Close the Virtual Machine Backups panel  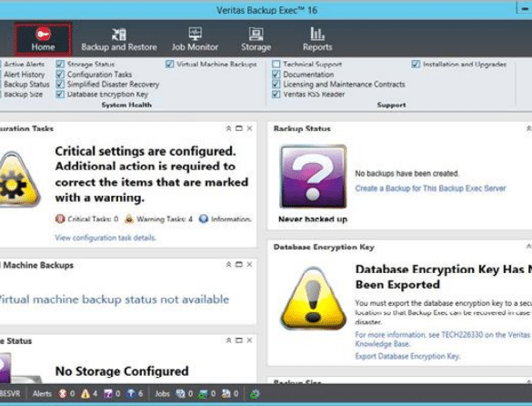[x=249, y=264]
